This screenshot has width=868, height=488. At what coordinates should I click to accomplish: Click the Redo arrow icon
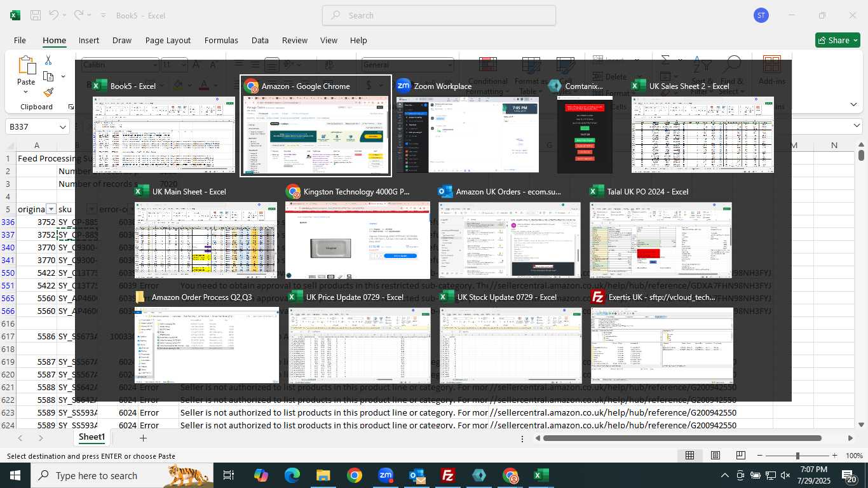[x=78, y=15]
